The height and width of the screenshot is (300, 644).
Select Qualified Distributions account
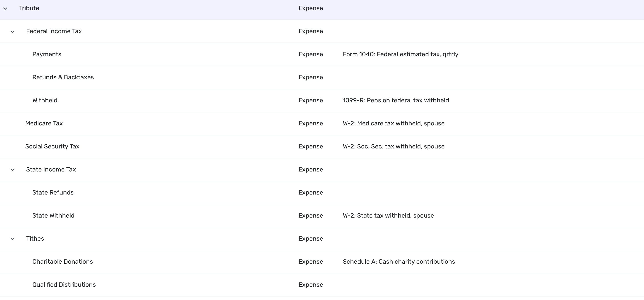(64, 284)
